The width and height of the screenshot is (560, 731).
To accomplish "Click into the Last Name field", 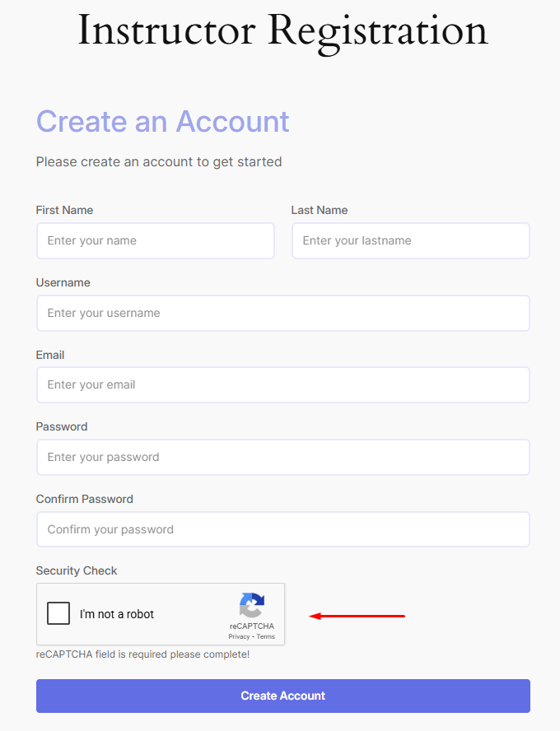I will tap(410, 241).
